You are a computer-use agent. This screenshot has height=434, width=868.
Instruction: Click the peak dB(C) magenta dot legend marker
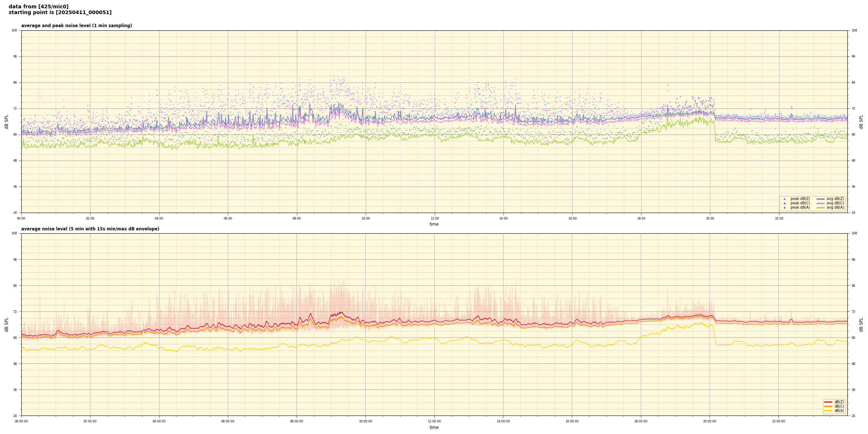[x=784, y=203]
